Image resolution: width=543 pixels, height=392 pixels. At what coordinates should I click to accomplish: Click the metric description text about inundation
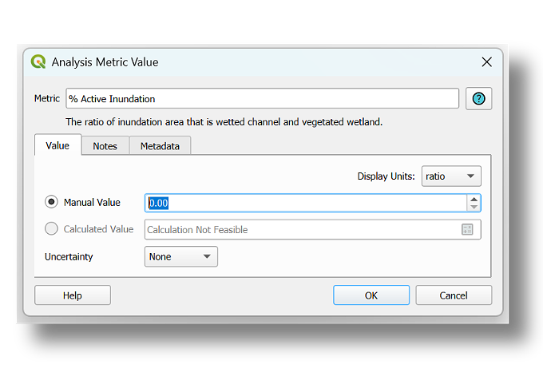click(224, 122)
